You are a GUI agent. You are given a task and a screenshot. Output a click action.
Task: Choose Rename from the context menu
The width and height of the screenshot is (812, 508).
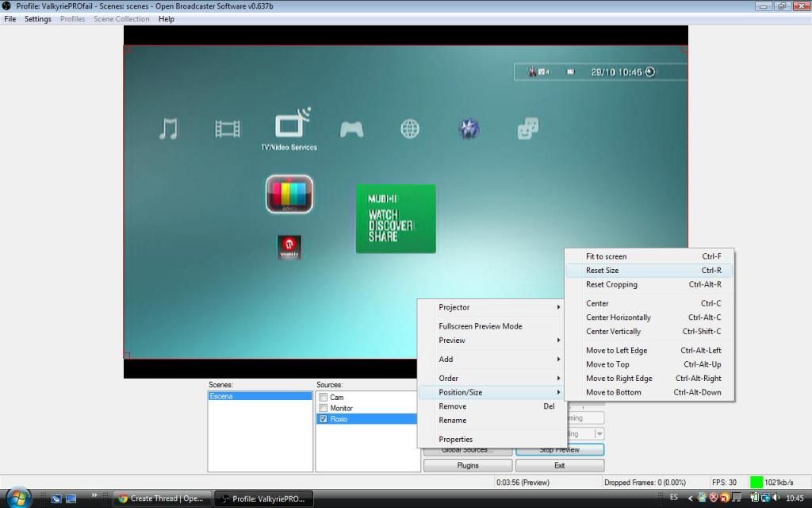pos(492,421)
